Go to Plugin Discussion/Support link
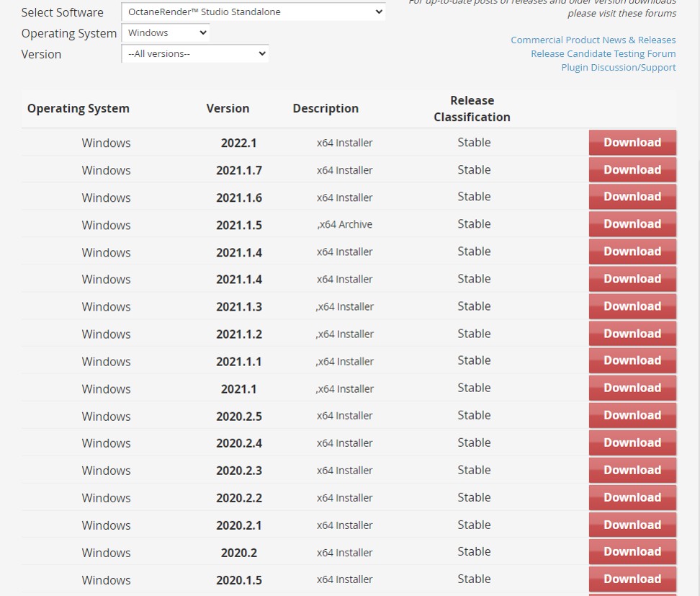 tap(619, 68)
